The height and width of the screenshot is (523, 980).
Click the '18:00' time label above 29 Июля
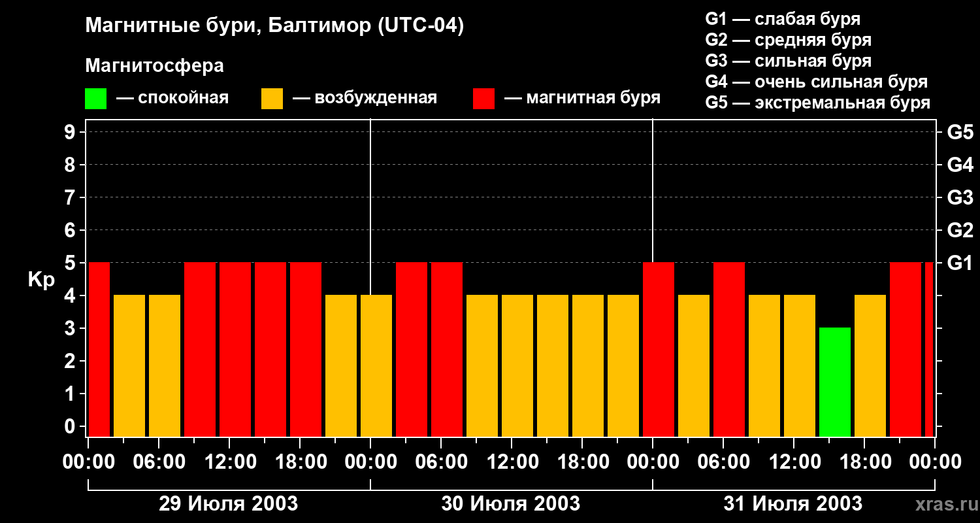coord(300,462)
